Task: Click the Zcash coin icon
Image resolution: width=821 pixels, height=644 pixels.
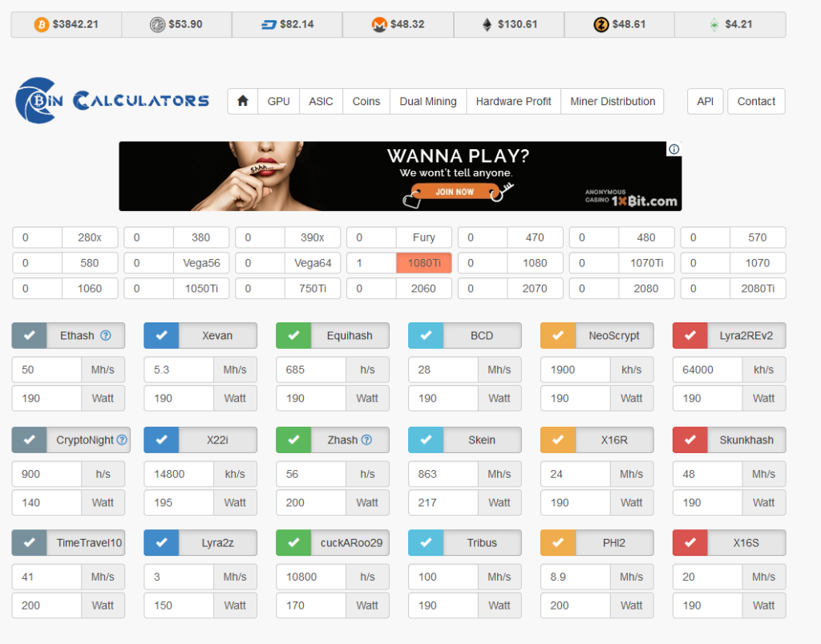Action: (601, 25)
